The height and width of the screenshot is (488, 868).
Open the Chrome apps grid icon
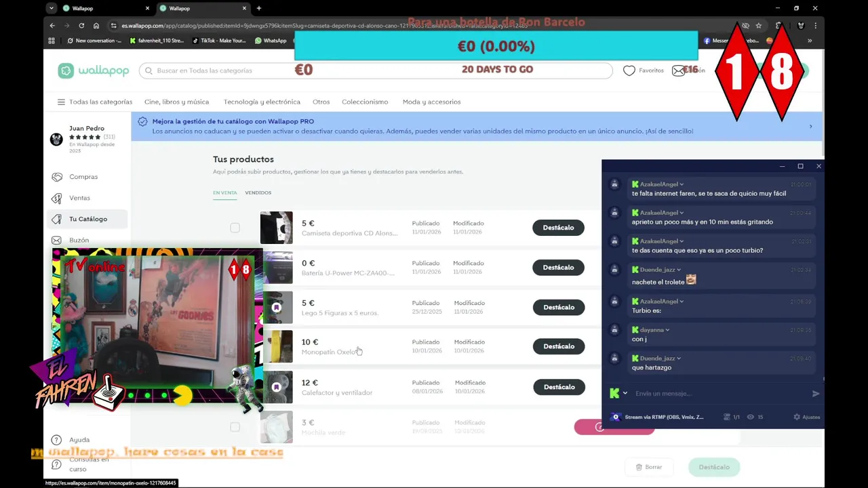pyautogui.click(x=52, y=41)
